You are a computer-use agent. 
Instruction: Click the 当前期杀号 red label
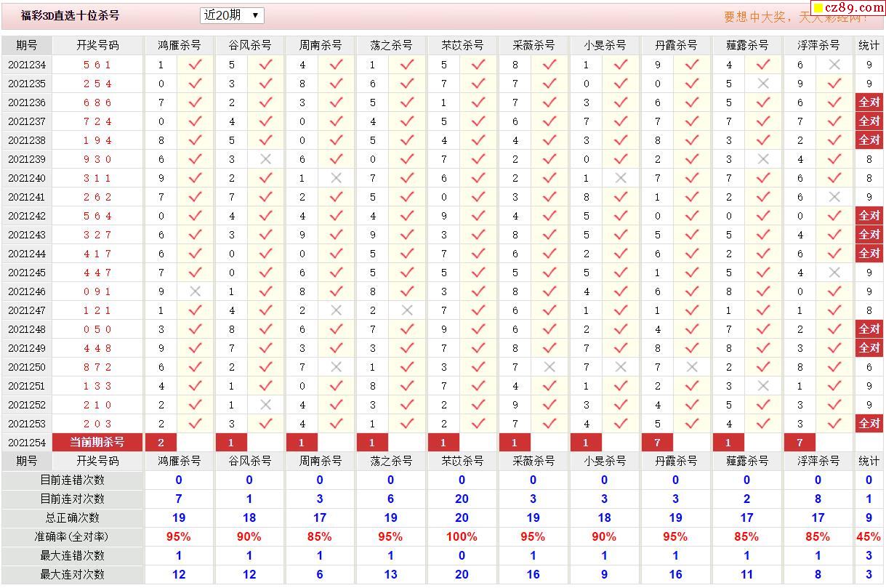coord(97,443)
